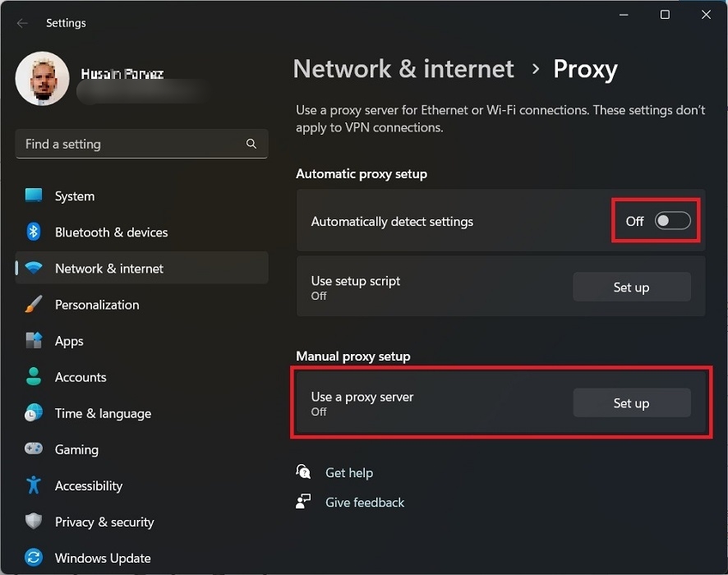Set up the proxy setup script

631,287
